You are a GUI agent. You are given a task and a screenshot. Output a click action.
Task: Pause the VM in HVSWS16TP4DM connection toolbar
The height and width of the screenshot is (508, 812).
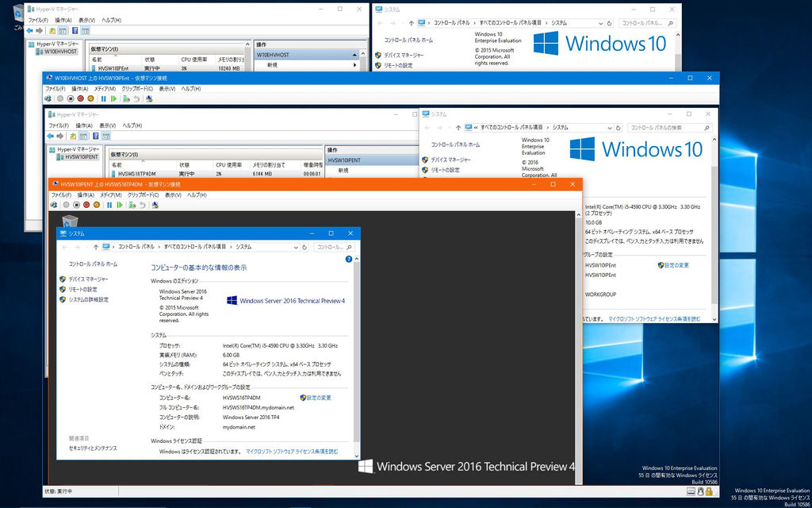coord(109,206)
